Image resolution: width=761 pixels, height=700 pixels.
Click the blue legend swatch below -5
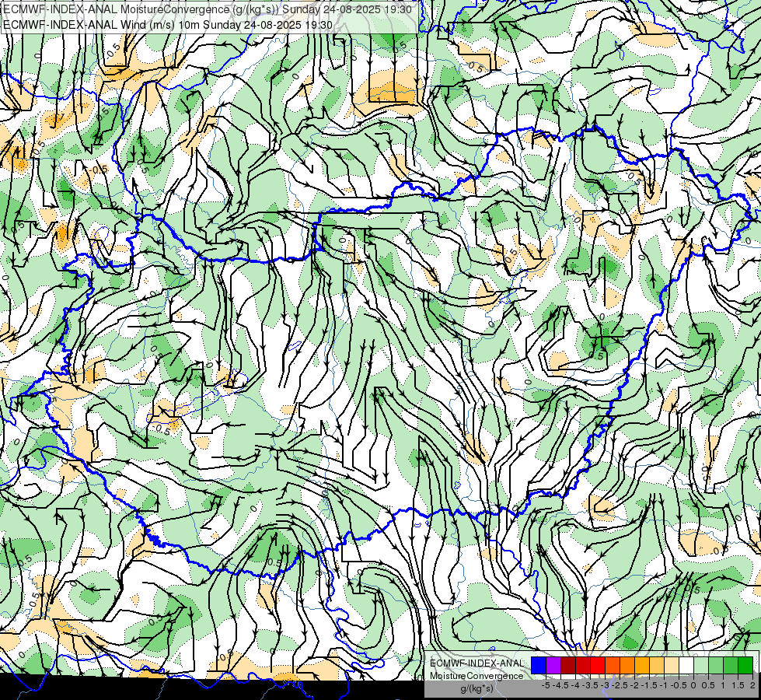pos(539,666)
